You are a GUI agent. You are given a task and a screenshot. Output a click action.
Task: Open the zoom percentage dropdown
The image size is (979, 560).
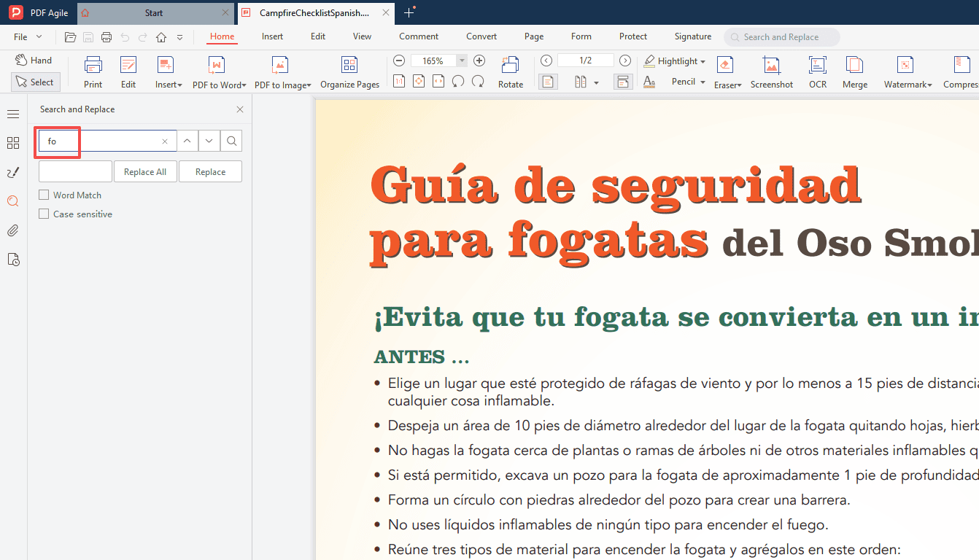[x=461, y=60]
